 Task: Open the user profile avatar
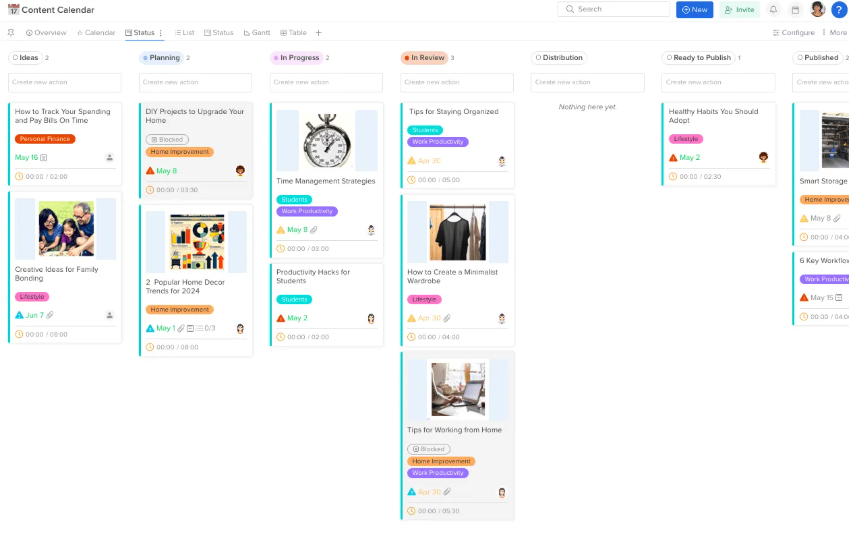click(x=818, y=9)
